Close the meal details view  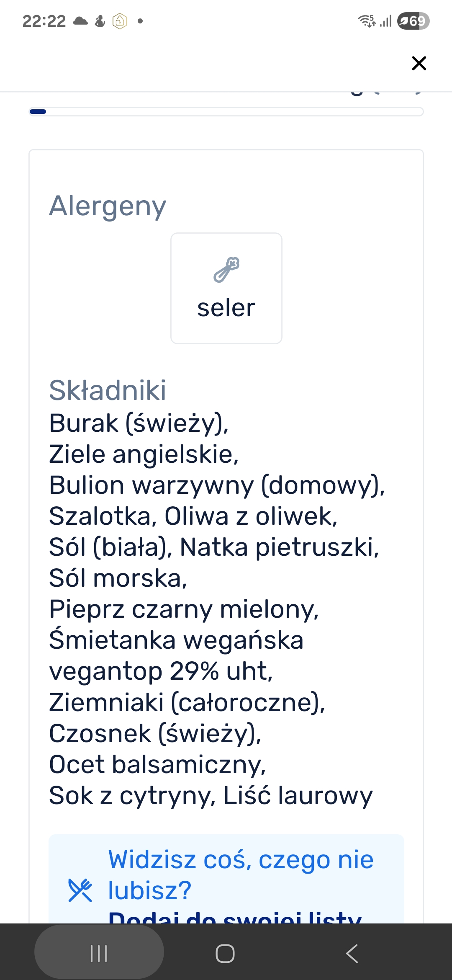pyautogui.click(x=419, y=63)
